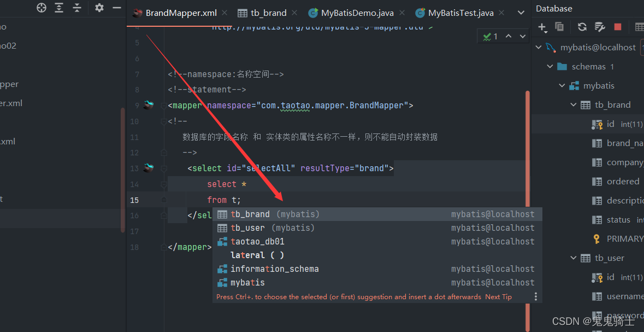This screenshot has height=332, width=644.
Task: Click the closing </mapper> tag on line 18
Action: 190,247
